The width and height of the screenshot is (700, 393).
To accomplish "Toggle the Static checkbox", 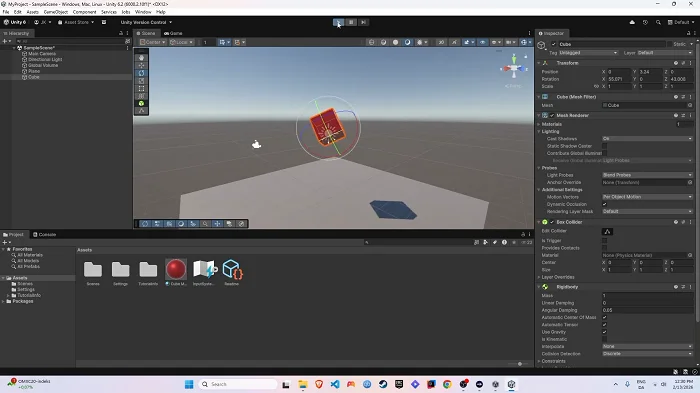I will pyautogui.click(x=670, y=44).
